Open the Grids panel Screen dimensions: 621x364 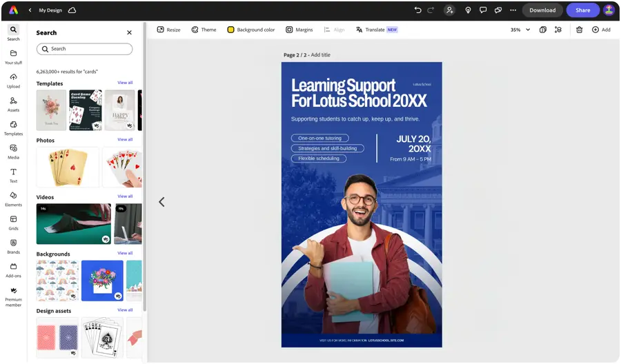pyautogui.click(x=13, y=223)
